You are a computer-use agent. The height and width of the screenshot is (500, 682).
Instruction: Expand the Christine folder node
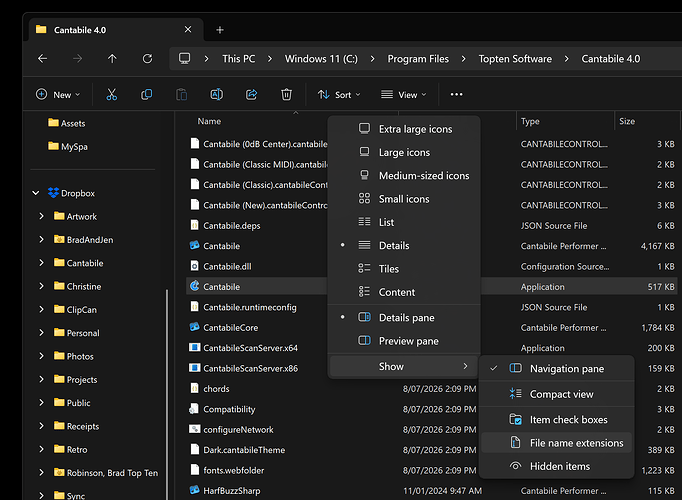41,286
